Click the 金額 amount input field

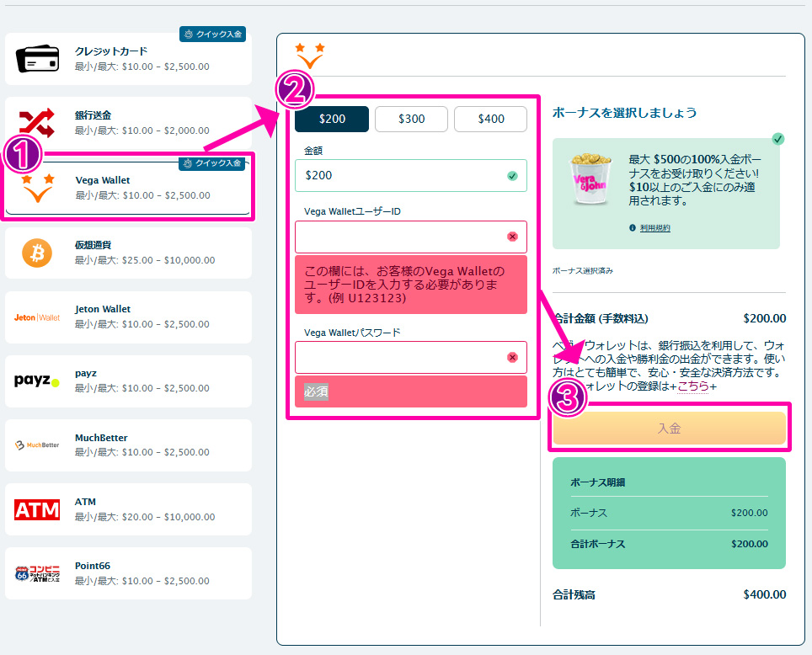tap(411, 175)
